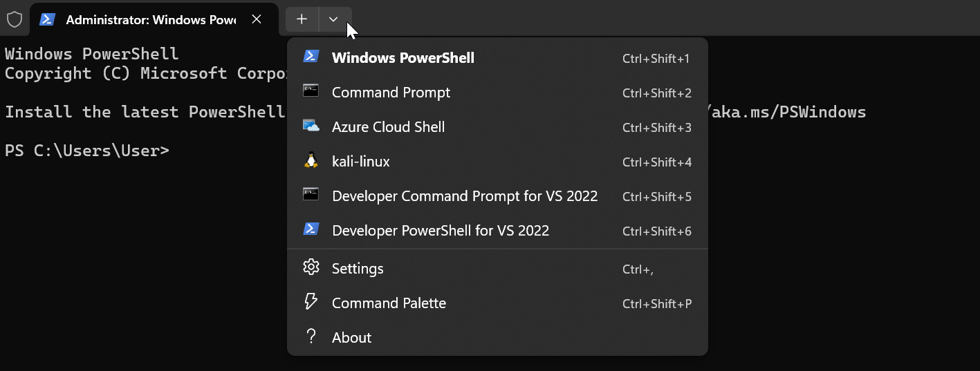Image resolution: width=980 pixels, height=371 pixels.
Task: Collapse the new tab profile dropdown chevron
Action: click(334, 19)
